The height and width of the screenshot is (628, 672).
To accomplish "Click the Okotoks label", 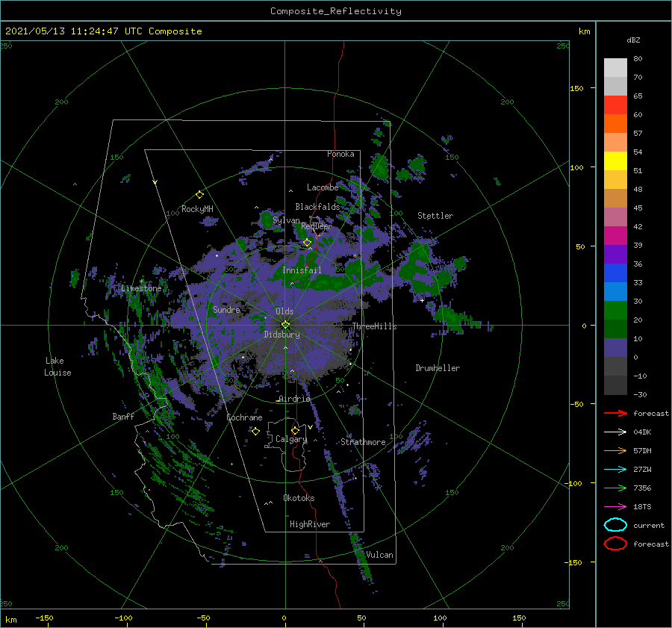I will tap(299, 498).
